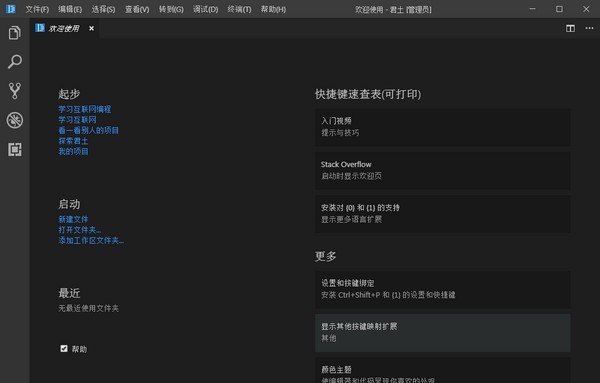Screen dimensions: 600x383
Task: Click the 最近 heading
Action: tap(69, 293)
